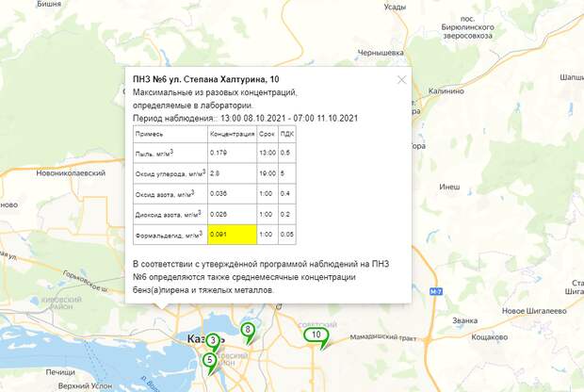Click station marker number 10
The image size is (584, 392).
[316, 335]
